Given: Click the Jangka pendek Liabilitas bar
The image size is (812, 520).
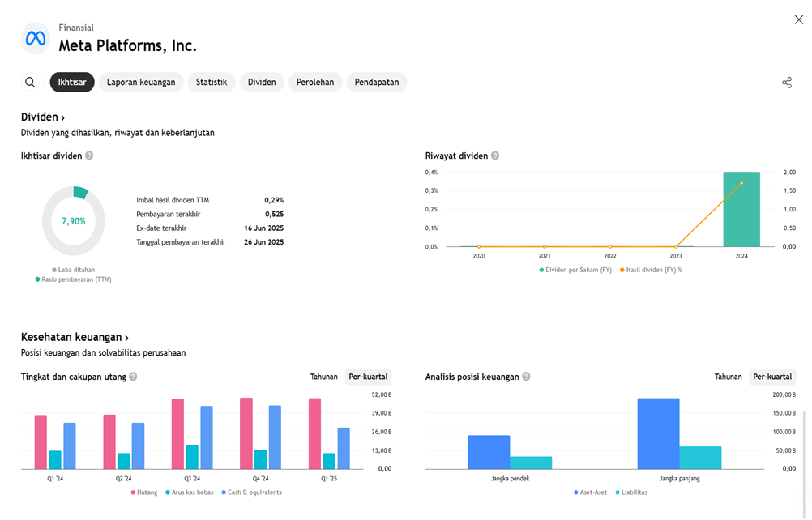Looking at the screenshot, I should click(x=531, y=462).
